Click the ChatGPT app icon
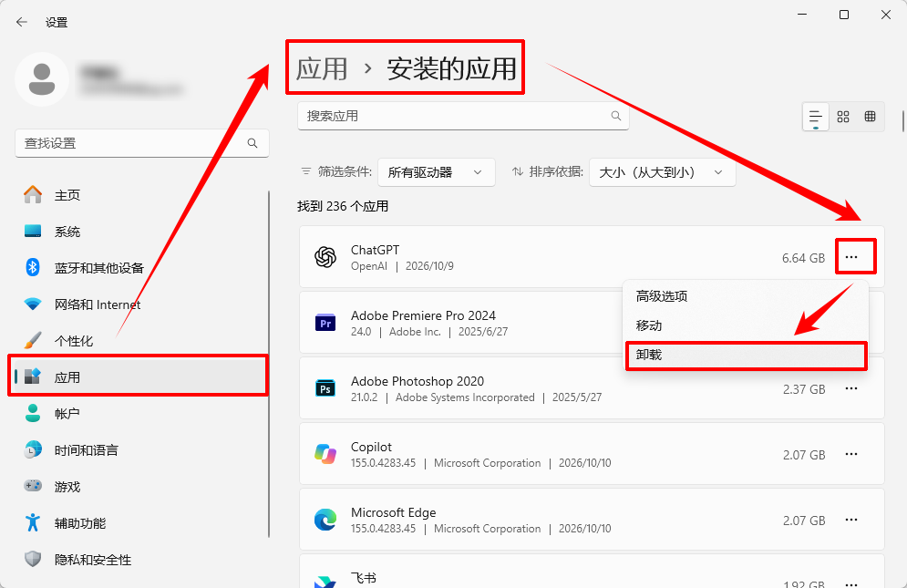907x588 pixels. point(325,257)
